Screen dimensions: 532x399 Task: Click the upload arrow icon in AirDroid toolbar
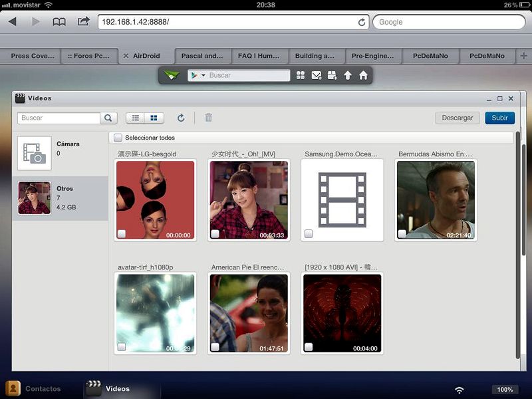click(347, 75)
